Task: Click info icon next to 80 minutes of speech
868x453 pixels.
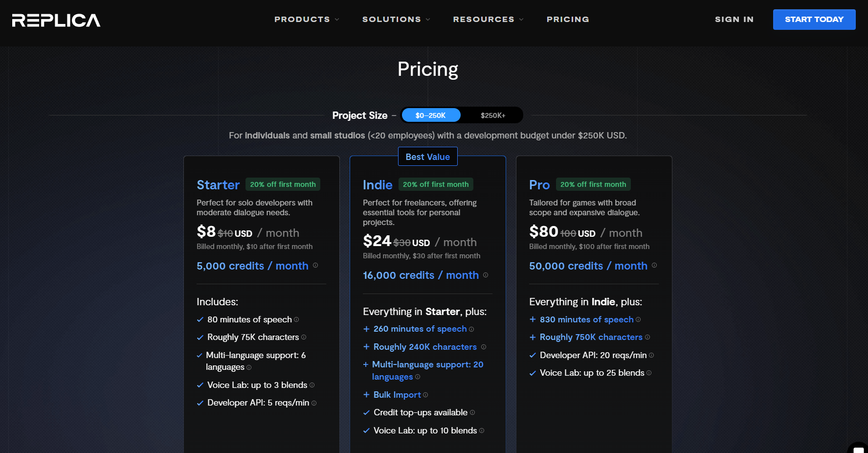Action: [296, 320]
